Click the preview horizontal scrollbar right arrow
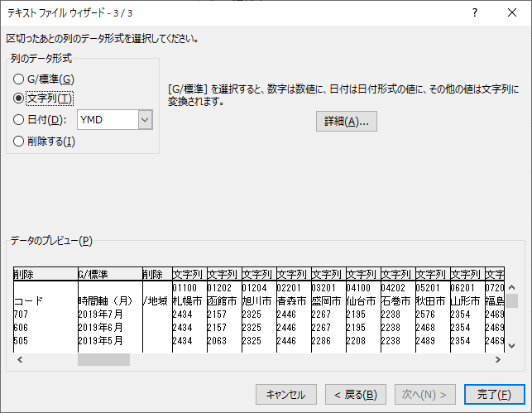The width and height of the screenshot is (532, 413). [498, 359]
